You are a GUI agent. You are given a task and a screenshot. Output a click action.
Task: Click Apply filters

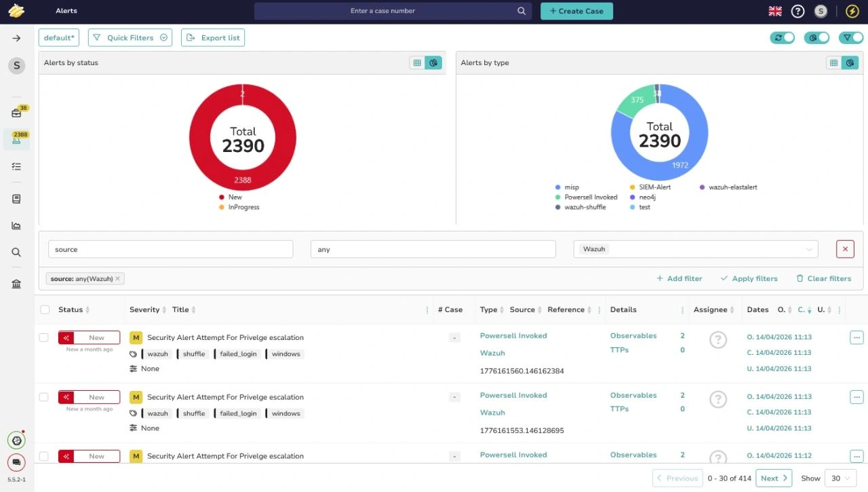pyautogui.click(x=749, y=278)
